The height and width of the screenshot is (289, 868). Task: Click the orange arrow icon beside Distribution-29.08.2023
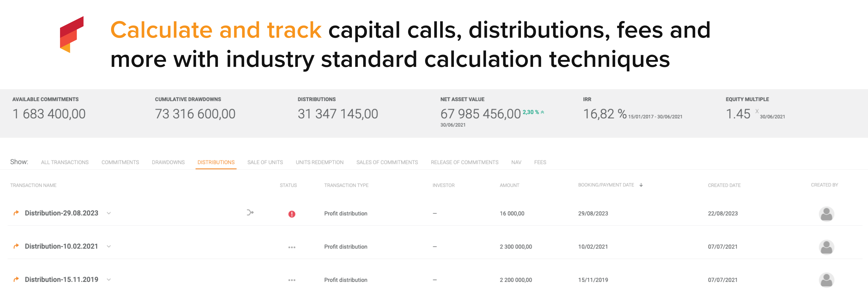16,213
